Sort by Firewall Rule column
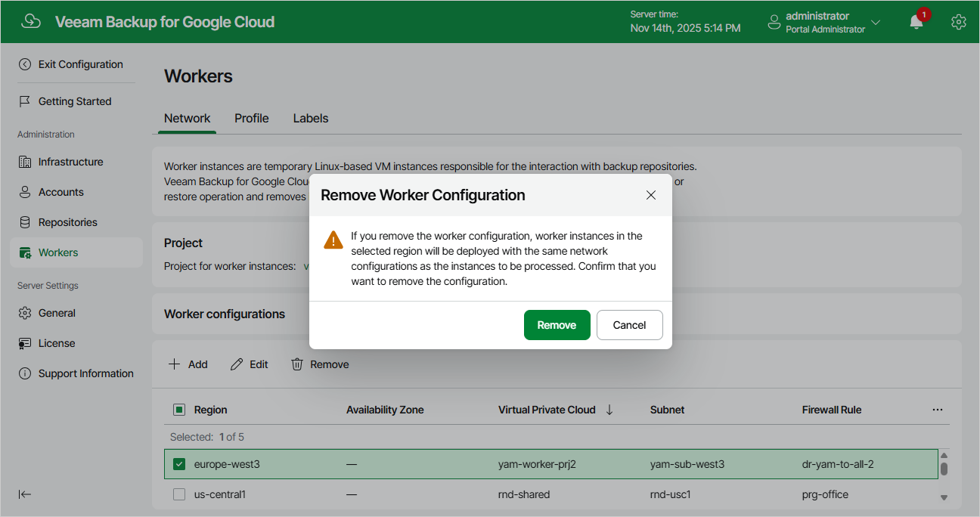This screenshot has width=980, height=517. click(x=832, y=410)
